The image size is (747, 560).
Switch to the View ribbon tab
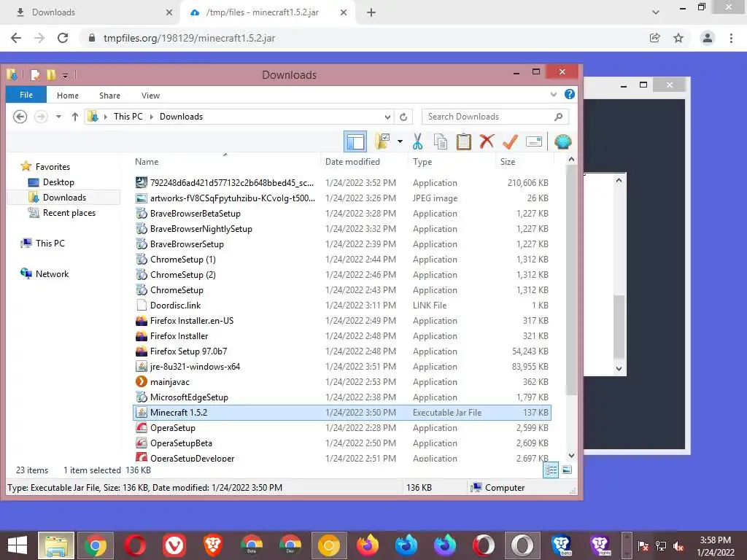point(150,96)
